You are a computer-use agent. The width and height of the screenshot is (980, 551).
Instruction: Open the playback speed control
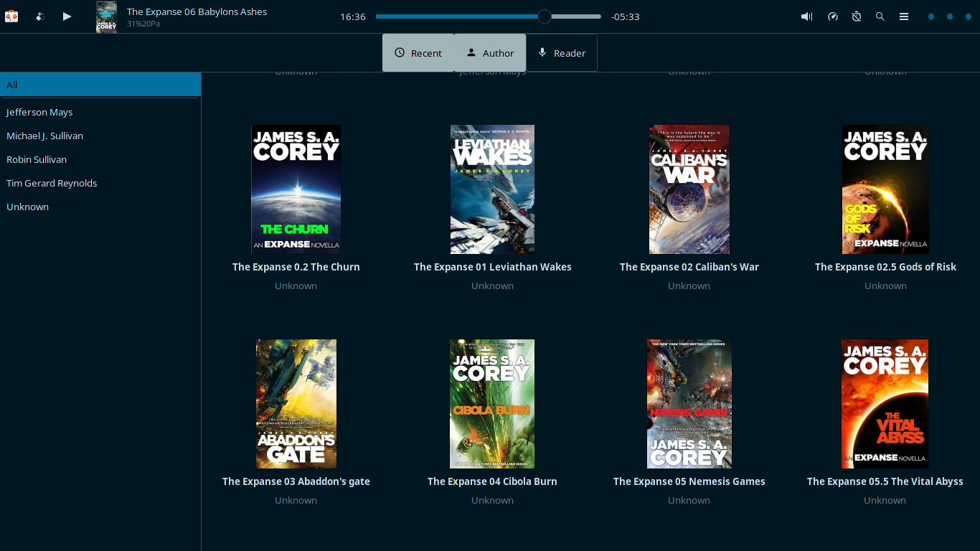(x=832, y=17)
